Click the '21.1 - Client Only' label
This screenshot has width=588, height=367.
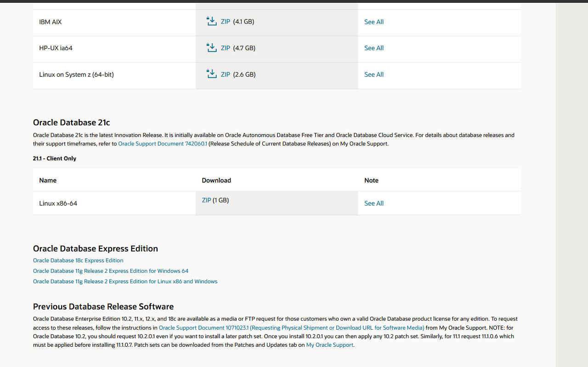(x=55, y=158)
